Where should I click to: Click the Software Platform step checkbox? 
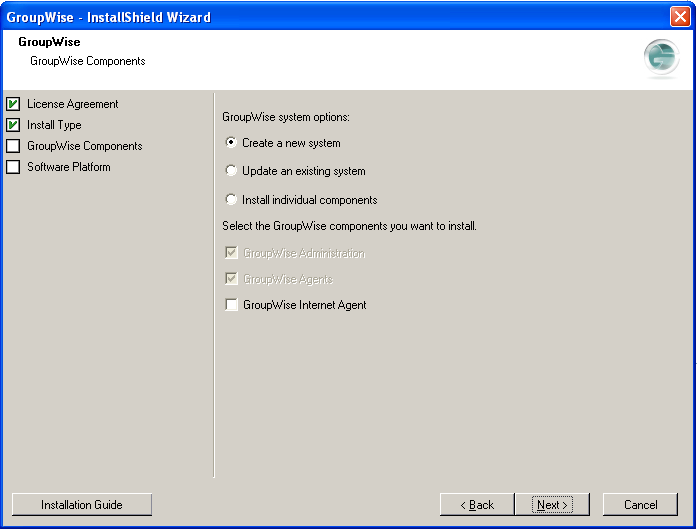(x=13, y=167)
